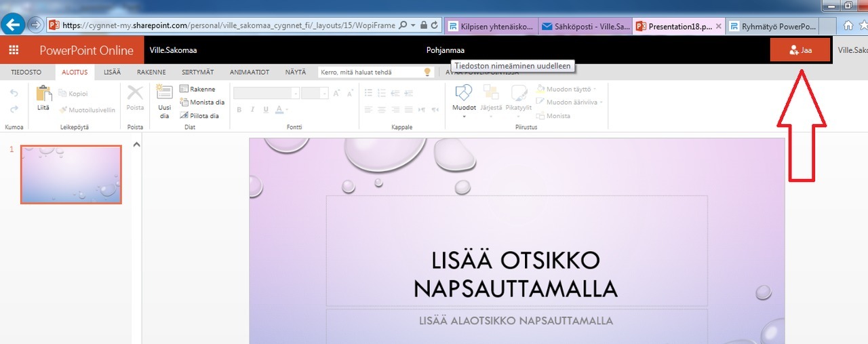Toggle underline formatting
868x344 pixels.
tap(265, 109)
